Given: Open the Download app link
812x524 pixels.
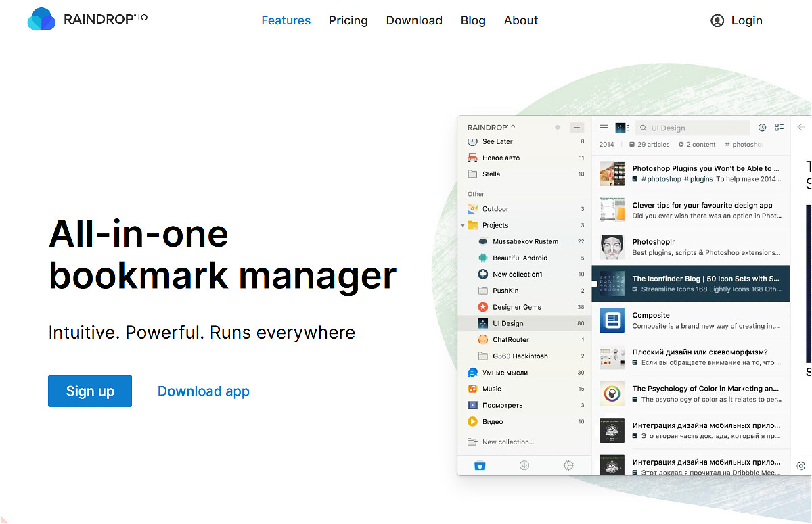Looking at the screenshot, I should click(x=203, y=391).
